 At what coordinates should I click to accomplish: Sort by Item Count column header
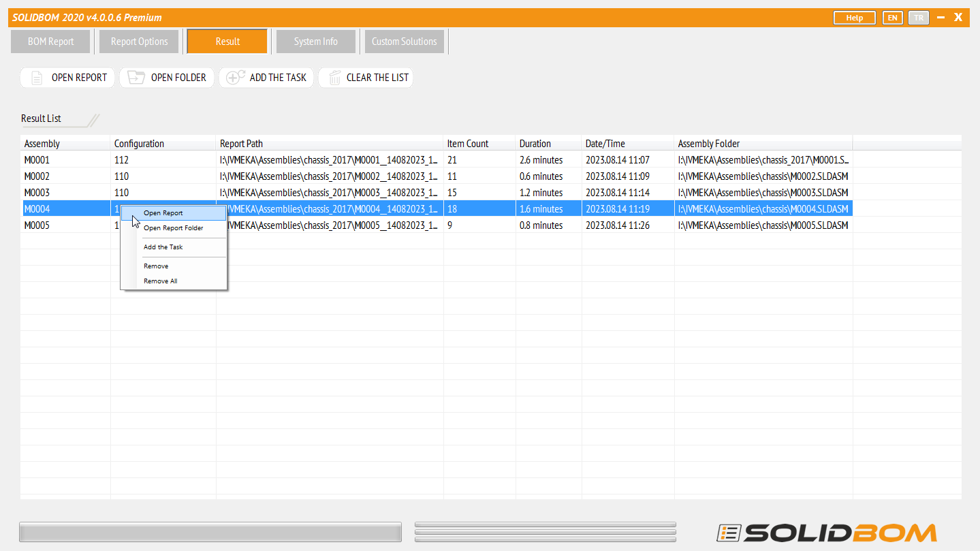point(480,144)
